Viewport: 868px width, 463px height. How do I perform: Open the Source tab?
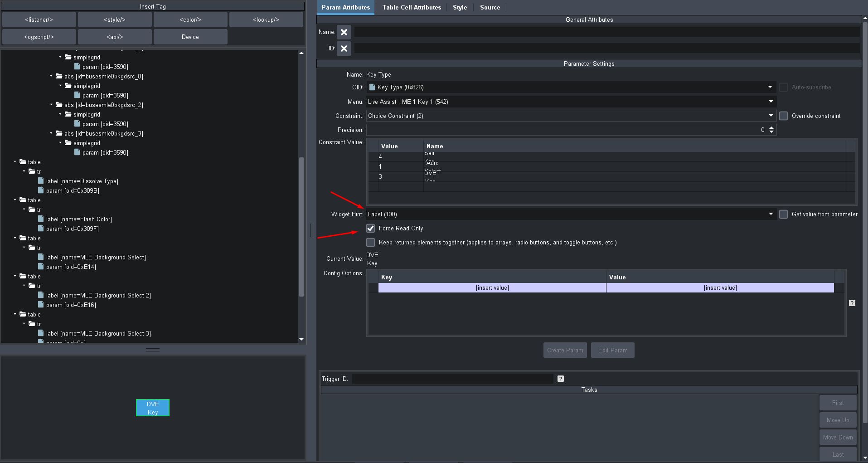tap(490, 7)
